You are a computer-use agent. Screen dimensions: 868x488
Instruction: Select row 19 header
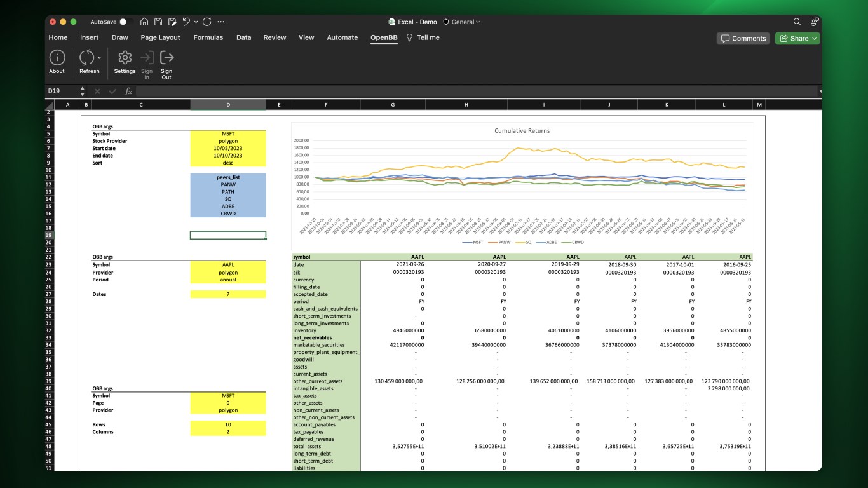coord(48,235)
